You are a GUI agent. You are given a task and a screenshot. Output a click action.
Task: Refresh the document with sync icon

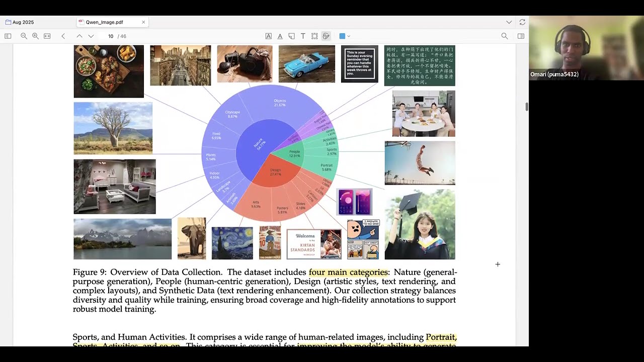[522, 22]
